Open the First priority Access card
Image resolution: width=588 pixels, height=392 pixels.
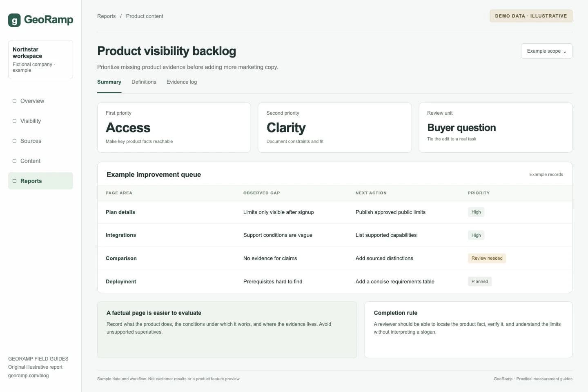point(174,128)
